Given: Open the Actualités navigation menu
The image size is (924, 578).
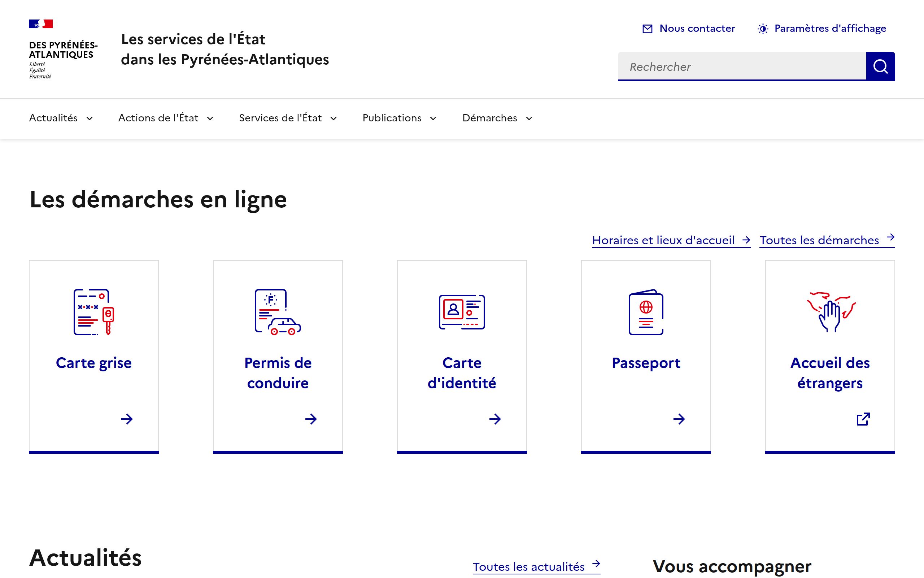Looking at the screenshot, I should 61,118.
